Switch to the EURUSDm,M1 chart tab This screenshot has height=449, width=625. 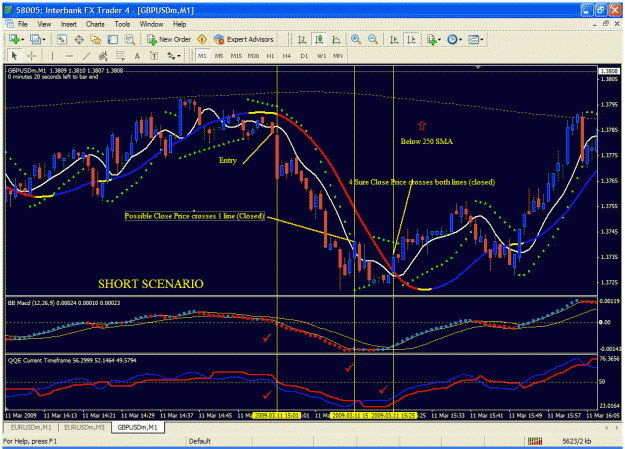(x=31, y=427)
